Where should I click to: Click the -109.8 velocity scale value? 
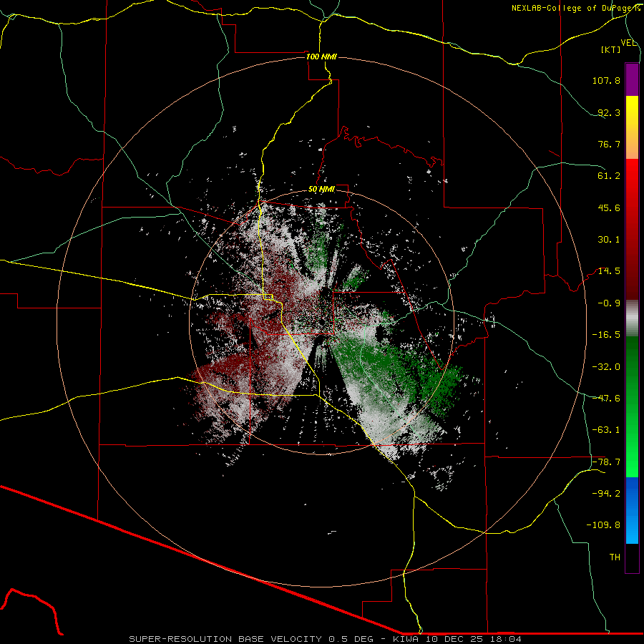point(603,525)
